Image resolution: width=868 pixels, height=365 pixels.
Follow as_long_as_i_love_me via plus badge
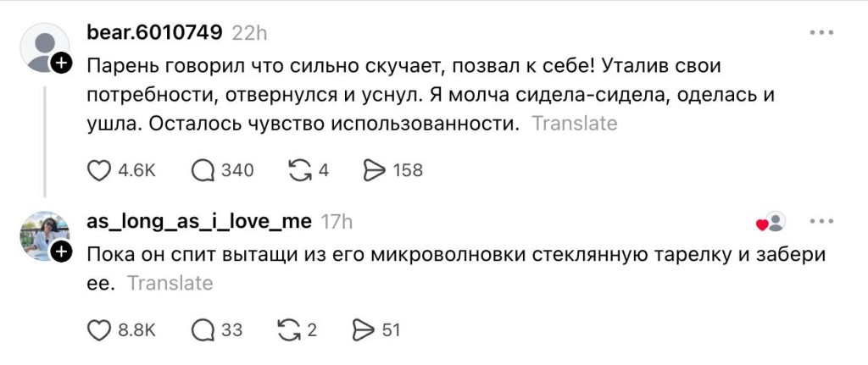(62, 252)
